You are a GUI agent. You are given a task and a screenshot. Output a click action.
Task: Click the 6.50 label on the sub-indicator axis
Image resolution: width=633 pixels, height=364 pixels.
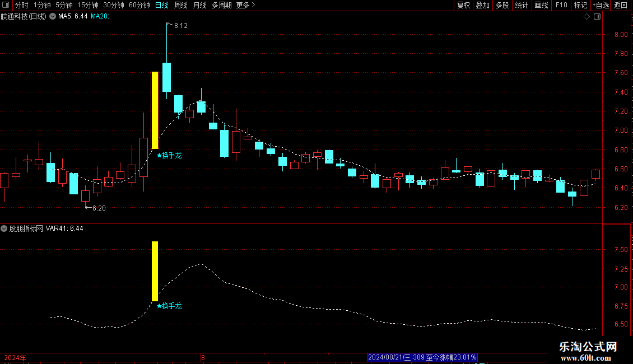pos(621,324)
